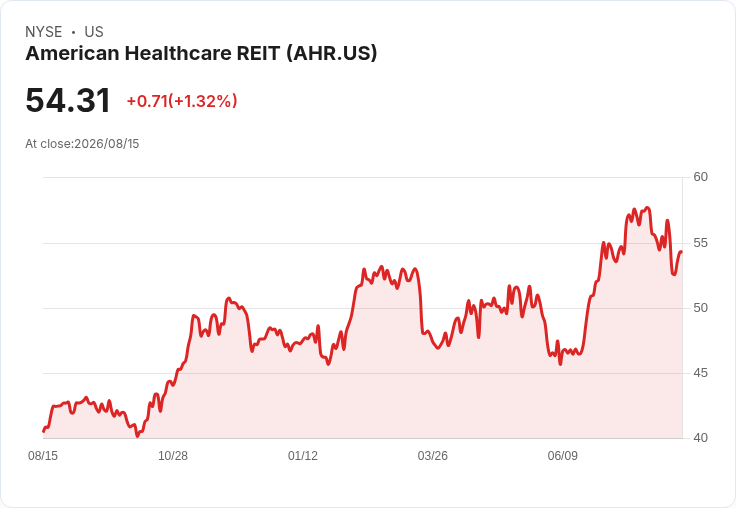Select the 03/26 date on x-axis

432,456
